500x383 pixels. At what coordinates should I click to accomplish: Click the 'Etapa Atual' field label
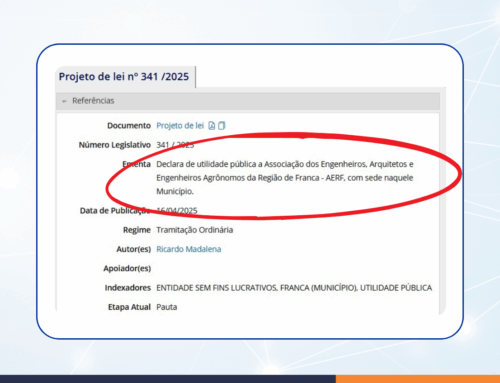click(129, 307)
